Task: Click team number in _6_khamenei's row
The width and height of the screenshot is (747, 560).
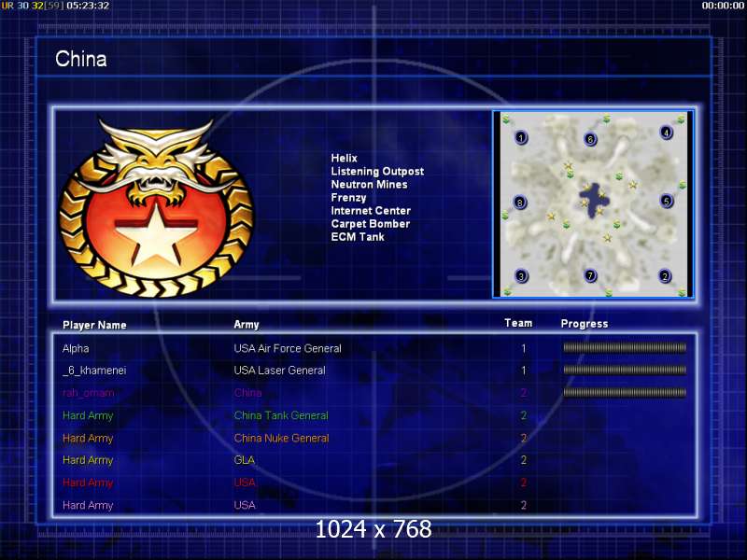Action: [524, 371]
